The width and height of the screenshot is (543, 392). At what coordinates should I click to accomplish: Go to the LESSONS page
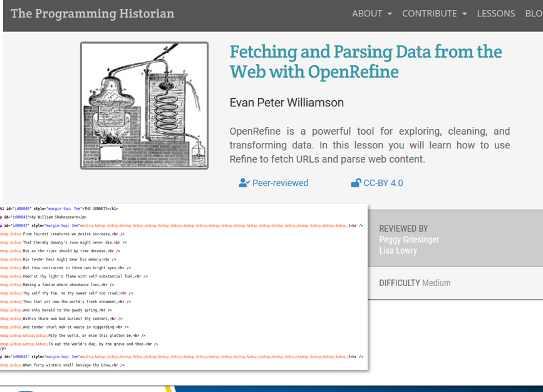496,14
